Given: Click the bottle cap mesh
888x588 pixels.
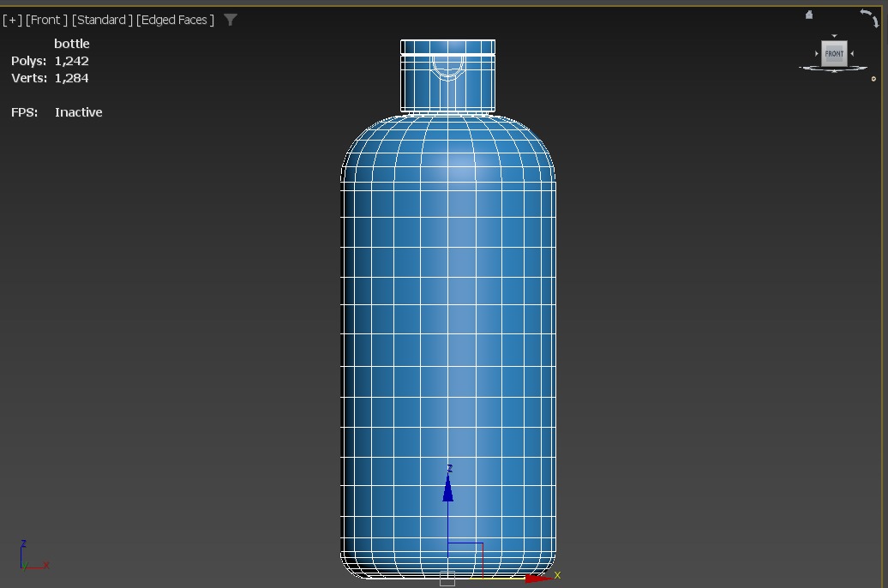Looking at the screenshot, I should pos(448,76).
